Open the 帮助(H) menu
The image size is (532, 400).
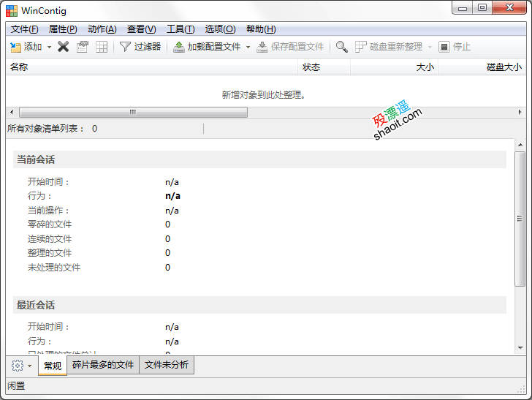click(x=261, y=29)
